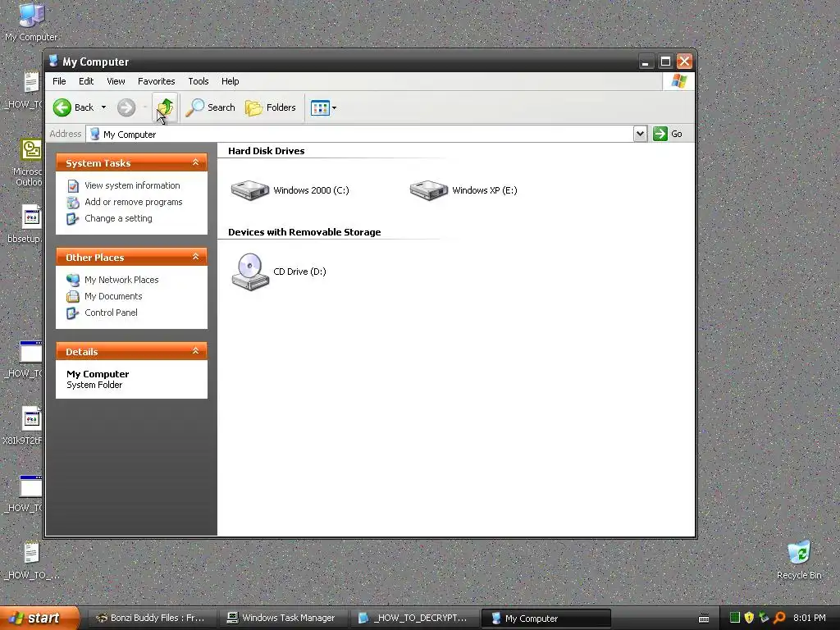Click the 8:01 PM system clock
This screenshot has height=630, width=840.
pyautogui.click(x=810, y=618)
